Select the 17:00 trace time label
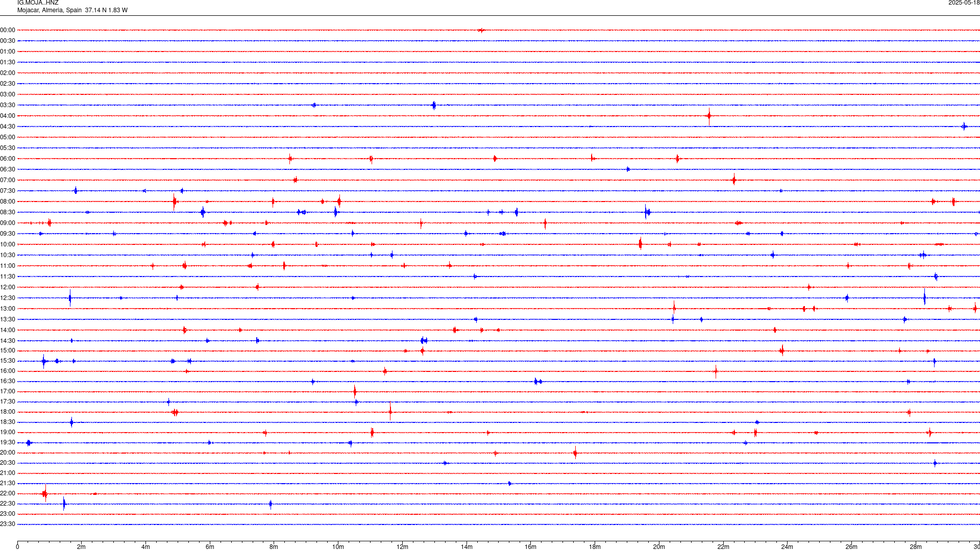Image resolution: width=980 pixels, height=551 pixels. pyautogui.click(x=8, y=391)
